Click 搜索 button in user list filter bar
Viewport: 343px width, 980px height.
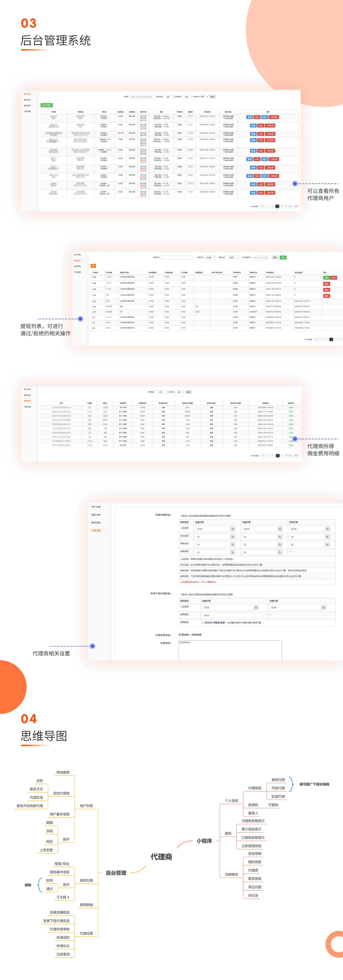pyautogui.click(x=212, y=97)
